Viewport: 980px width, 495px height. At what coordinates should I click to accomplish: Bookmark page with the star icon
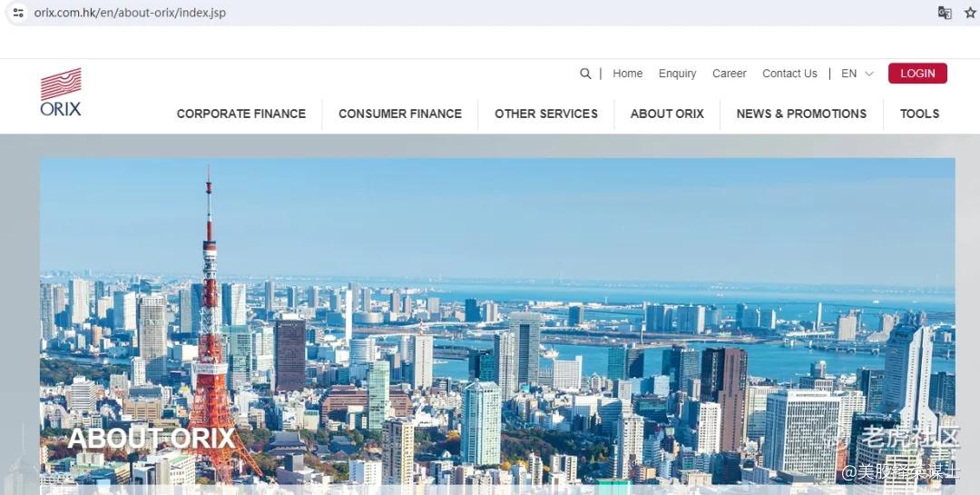[x=970, y=13]
